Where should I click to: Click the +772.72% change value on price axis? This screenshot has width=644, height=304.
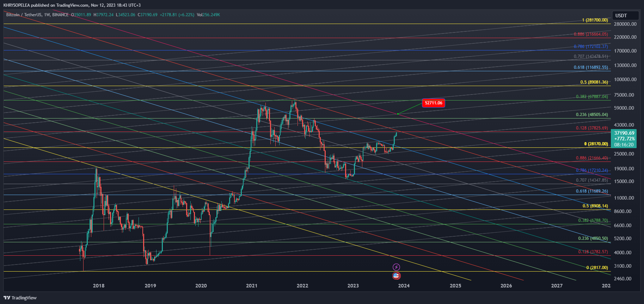[624, 139]
